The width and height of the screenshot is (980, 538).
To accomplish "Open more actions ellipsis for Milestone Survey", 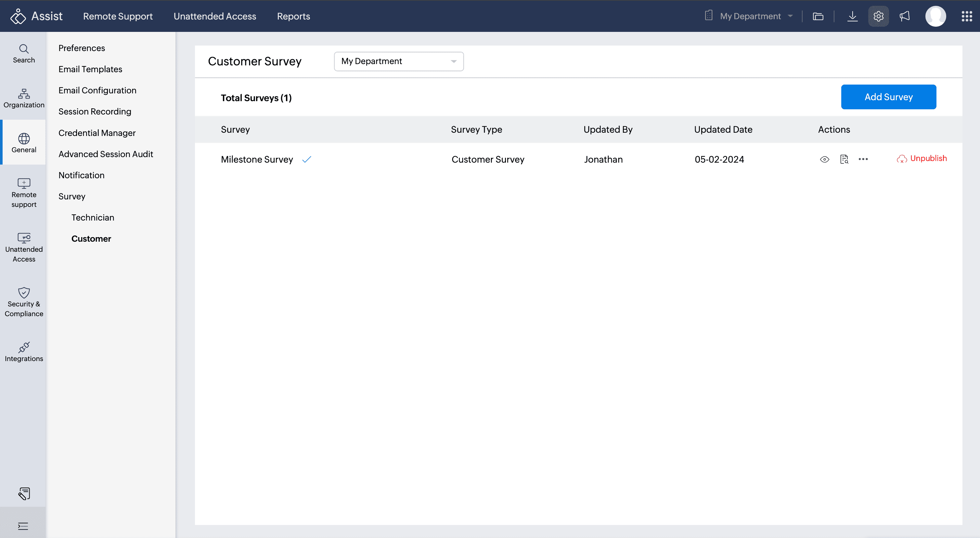I will point(863,159).
